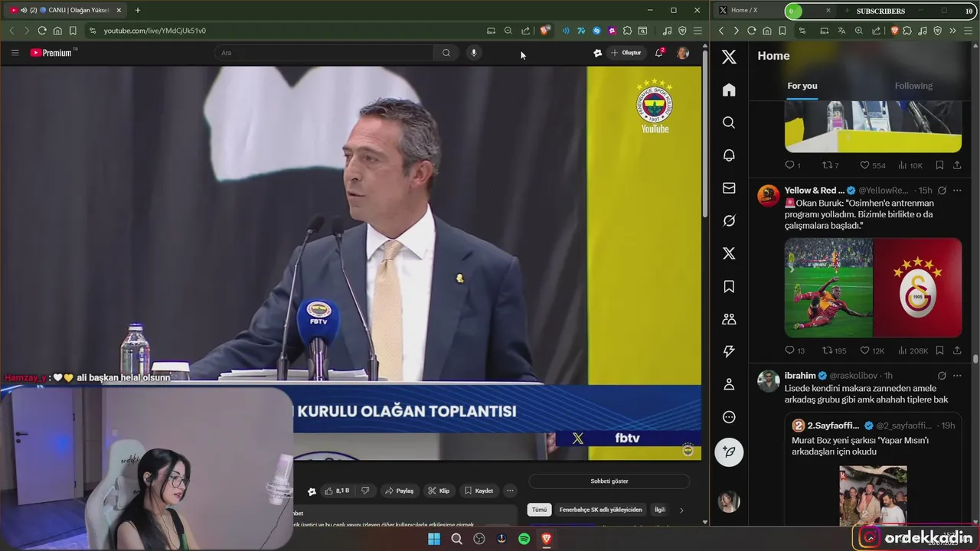Open more options on the ibrahim post
Image resolution: width=980 pixels, height=551 pixels.
[957, 376]
